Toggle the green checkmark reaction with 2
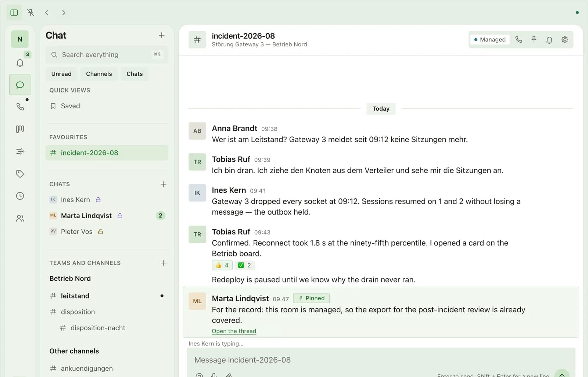This screenshot has width=588, height=377. (244, 265)
